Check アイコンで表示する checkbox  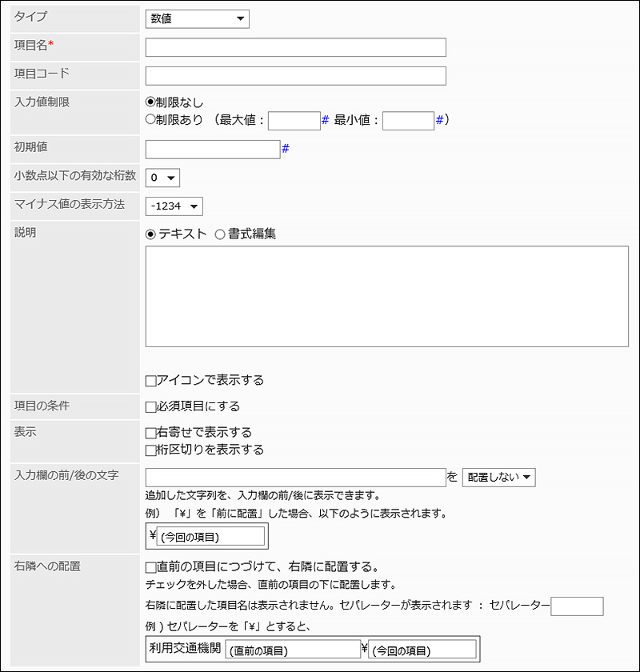[150, 381]
